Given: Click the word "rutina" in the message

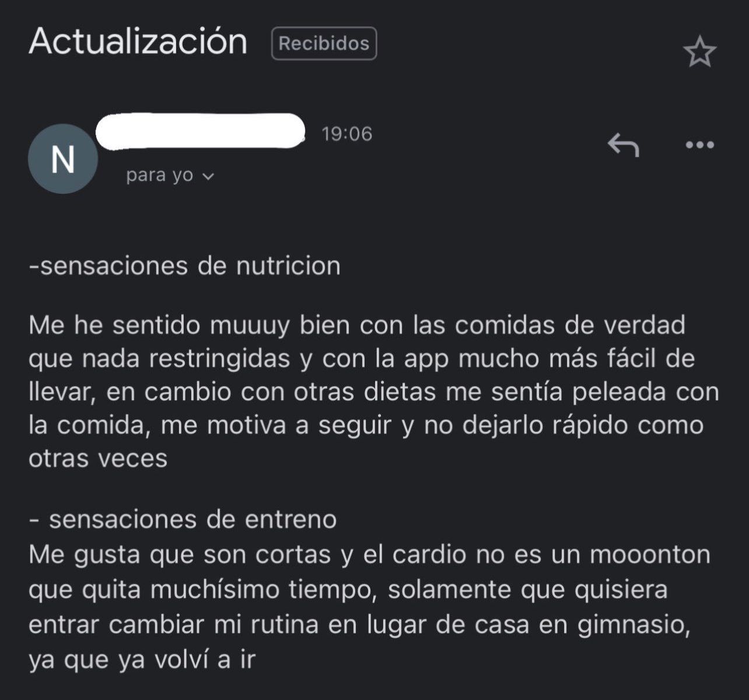Looking at the screenshot, I should (284, 625).
